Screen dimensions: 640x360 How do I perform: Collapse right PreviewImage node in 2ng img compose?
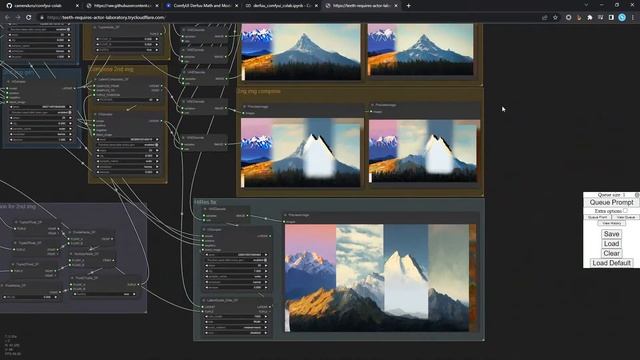click(372, 105)
